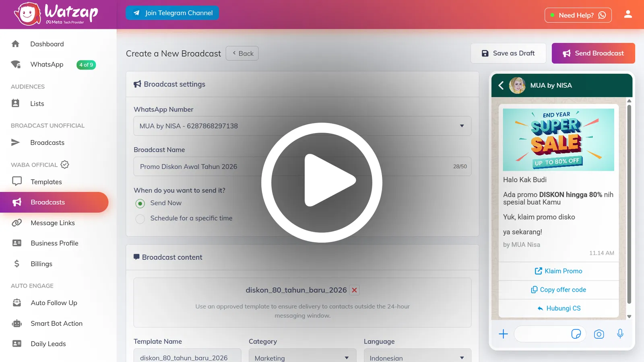Click the Need Help WhatsApp button

[x=578, y=15]
